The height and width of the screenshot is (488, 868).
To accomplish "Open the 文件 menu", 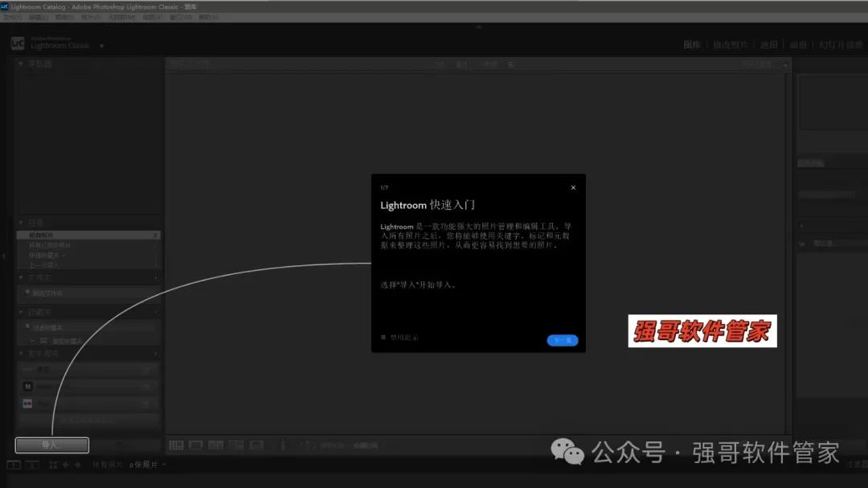I will [x=11, y=17].
